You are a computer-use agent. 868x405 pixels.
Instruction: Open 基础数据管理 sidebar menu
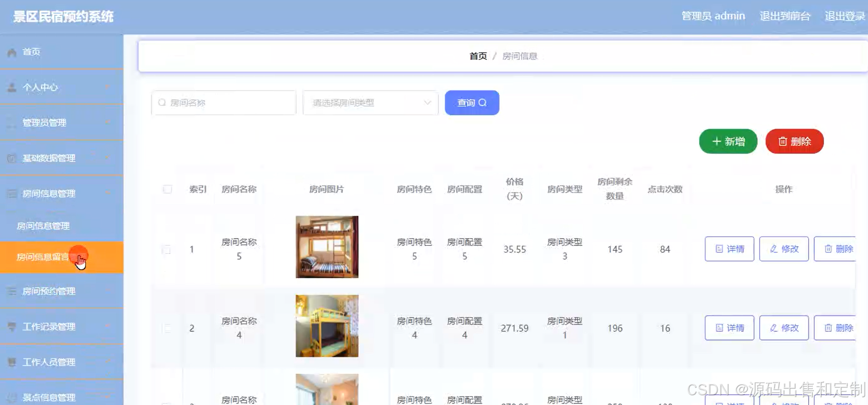(x=61, y=158)
